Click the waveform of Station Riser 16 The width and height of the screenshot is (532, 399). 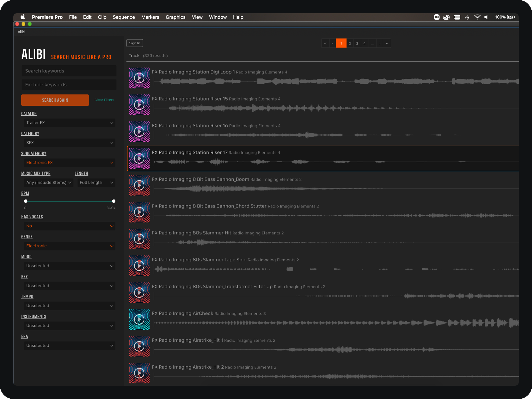point(336,135)
